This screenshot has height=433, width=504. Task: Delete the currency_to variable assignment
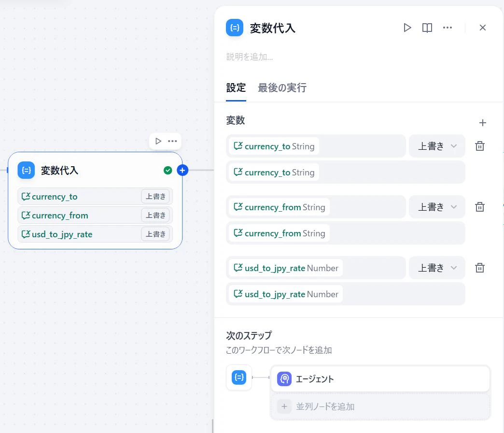click(479, 145)
